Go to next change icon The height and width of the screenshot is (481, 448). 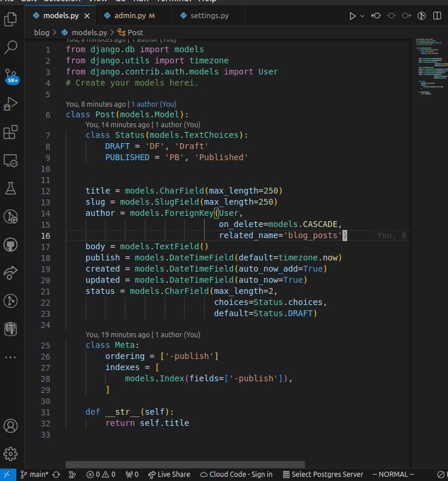[406, 16]
